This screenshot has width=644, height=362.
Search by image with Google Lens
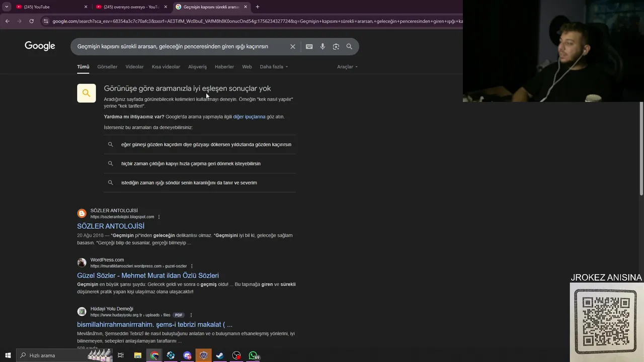click(336, 47)
